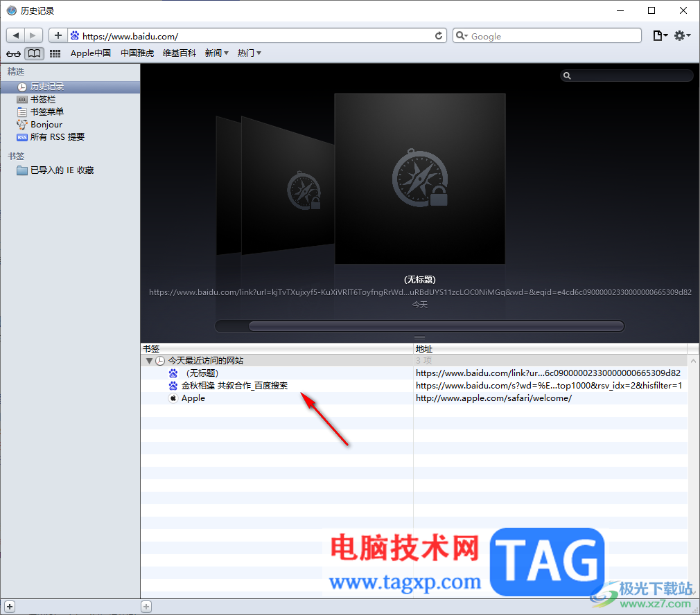Toggle the Show all bookmarks book icon

point(35,53)
